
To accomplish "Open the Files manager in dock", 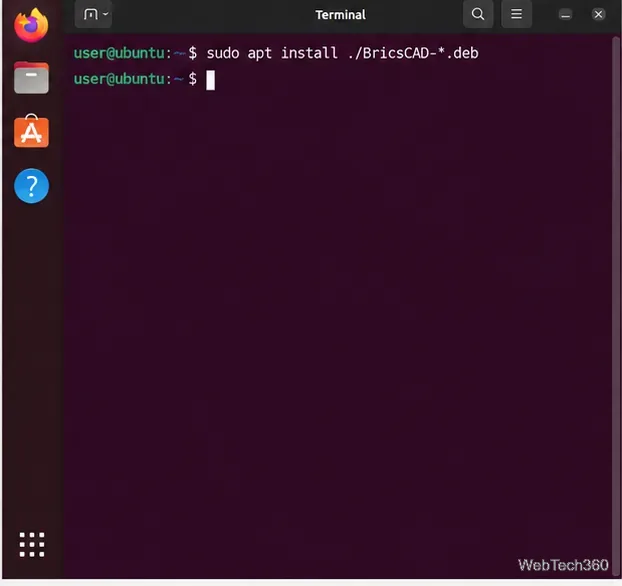I will pyautogui.click(x=31, y=78).
